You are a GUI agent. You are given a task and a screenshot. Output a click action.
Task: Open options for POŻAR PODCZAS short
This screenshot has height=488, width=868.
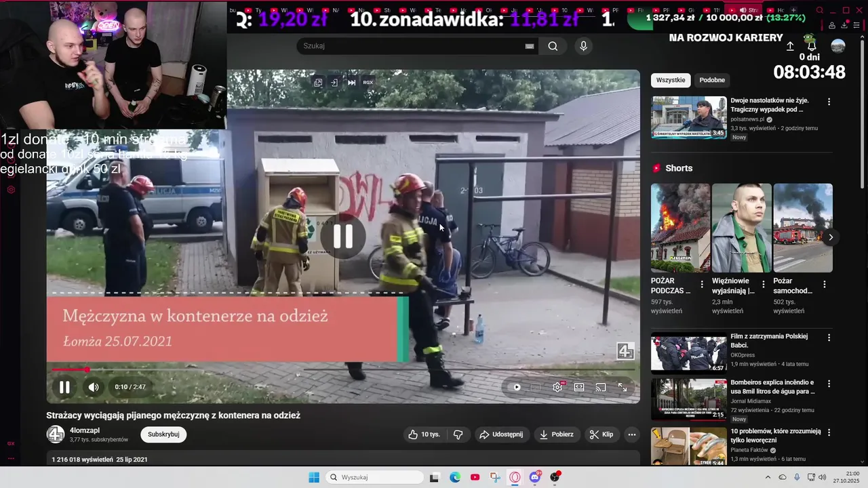pyautogui.click(x=702, y=285)
